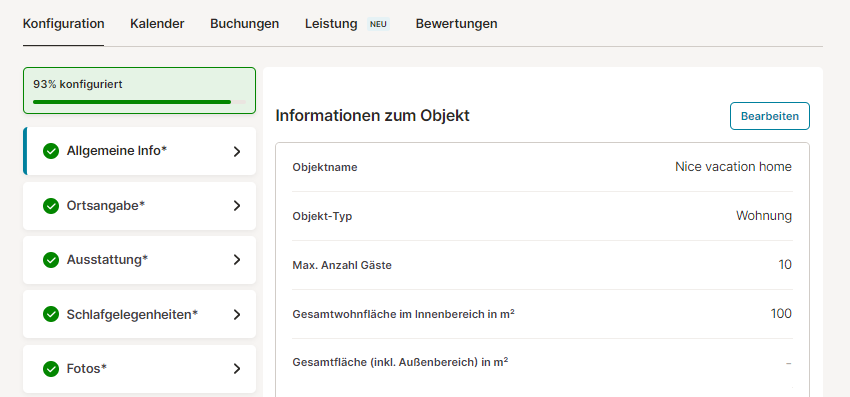Click the 93% konfiguriert progress bar
The height and width of the screenshot is (397, 850).
point(139,101)
